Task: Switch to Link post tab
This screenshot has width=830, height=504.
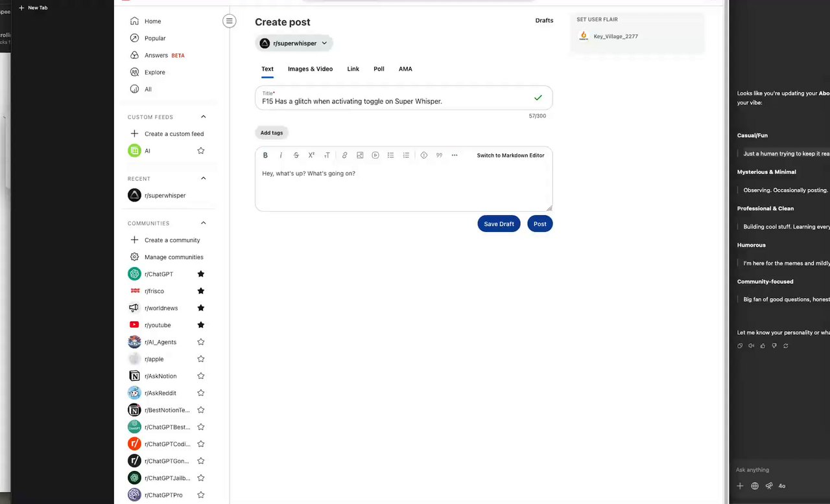Action: [x=353, y=69]
